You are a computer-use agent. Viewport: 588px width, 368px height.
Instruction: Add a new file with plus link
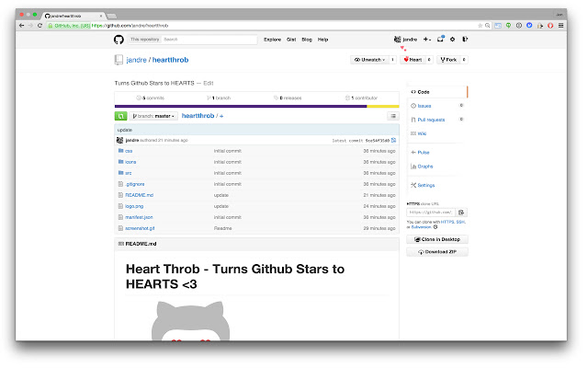[x=221, y=116]
